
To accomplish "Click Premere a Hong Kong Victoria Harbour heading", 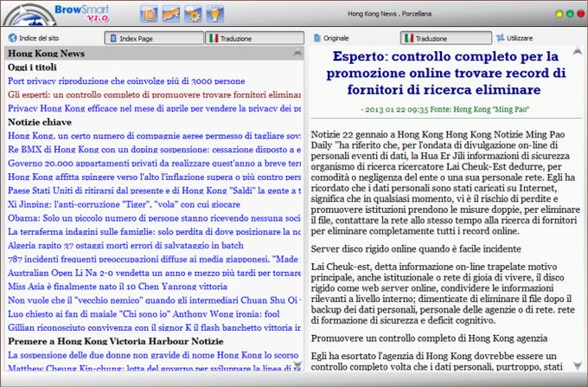I will 116,341.
